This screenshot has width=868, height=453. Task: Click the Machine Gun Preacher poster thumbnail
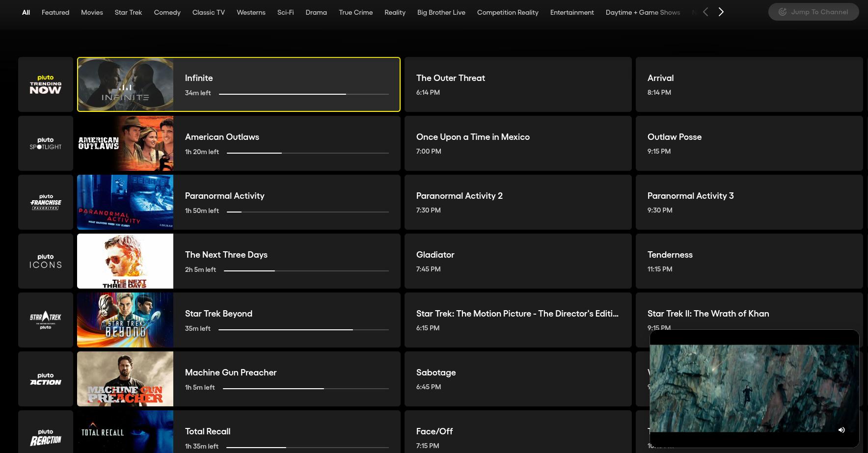coord(125,379)
